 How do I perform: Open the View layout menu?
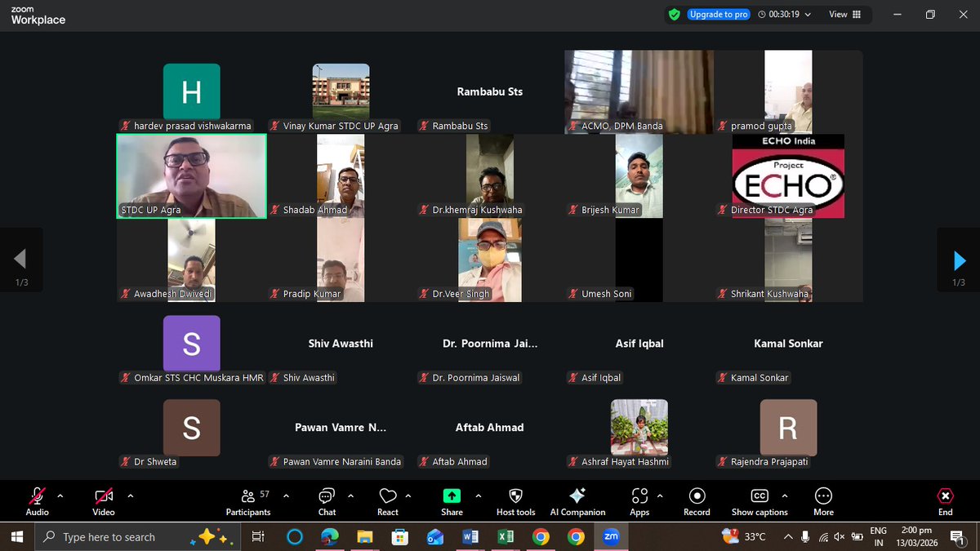[x=844, y=14]
